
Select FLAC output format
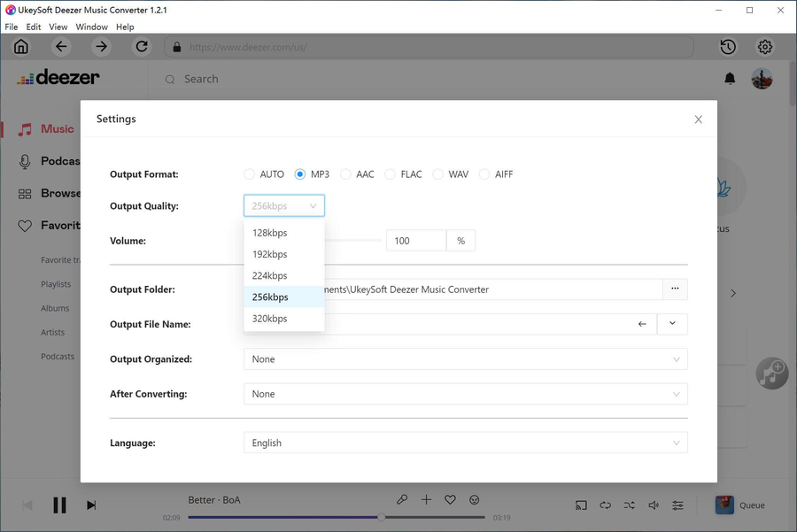[391, 174]
